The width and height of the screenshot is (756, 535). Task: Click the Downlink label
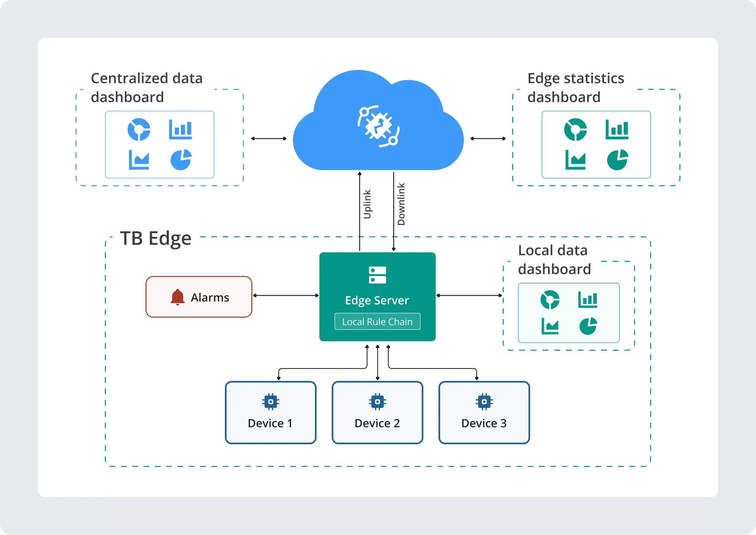click(x=401, y=204)
